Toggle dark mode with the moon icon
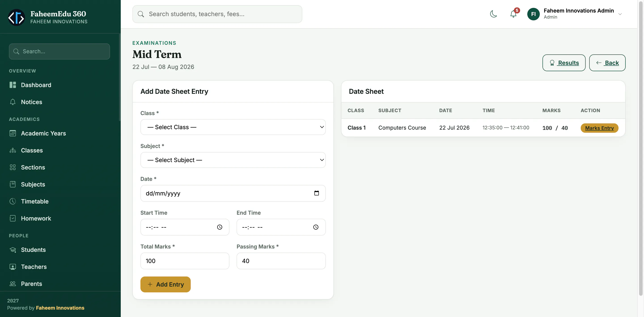 [493, 14]
